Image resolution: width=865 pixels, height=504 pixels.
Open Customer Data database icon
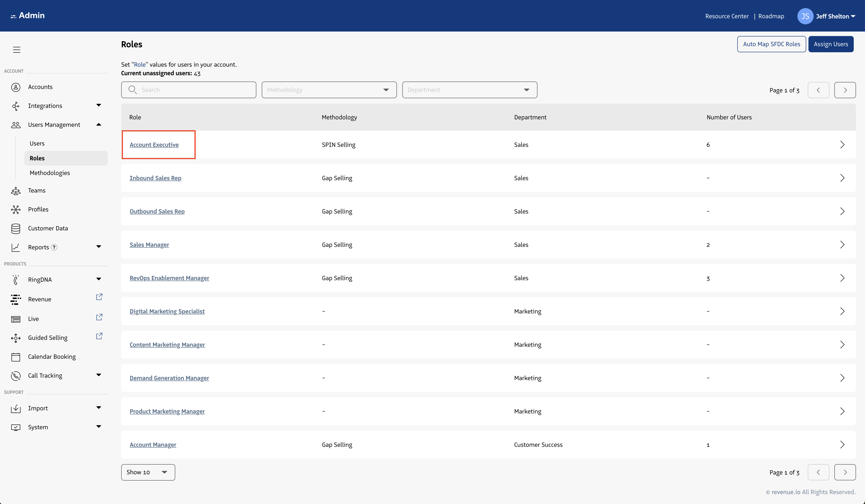pyautogui.click(x=16, y=229)
